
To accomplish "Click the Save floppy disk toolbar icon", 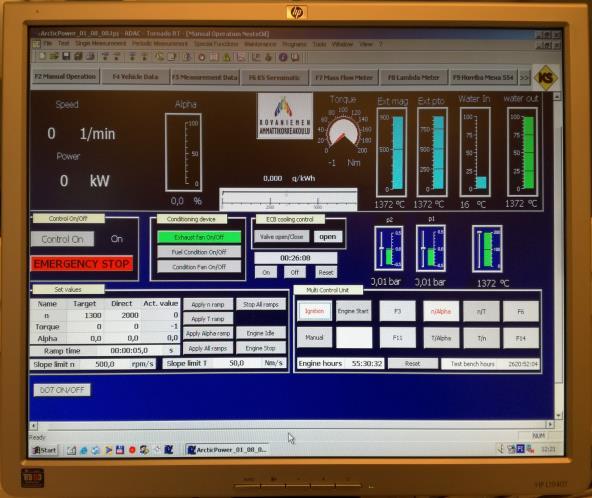I will [66, 57].
